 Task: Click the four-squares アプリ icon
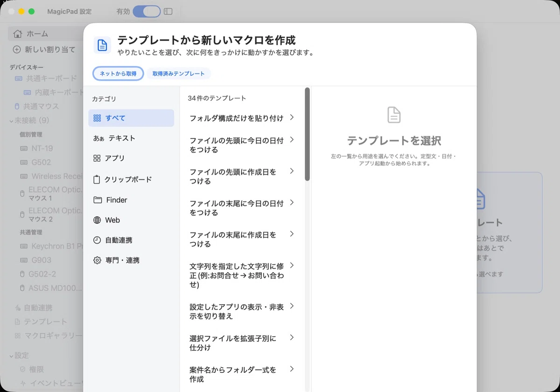coord(97,158)
